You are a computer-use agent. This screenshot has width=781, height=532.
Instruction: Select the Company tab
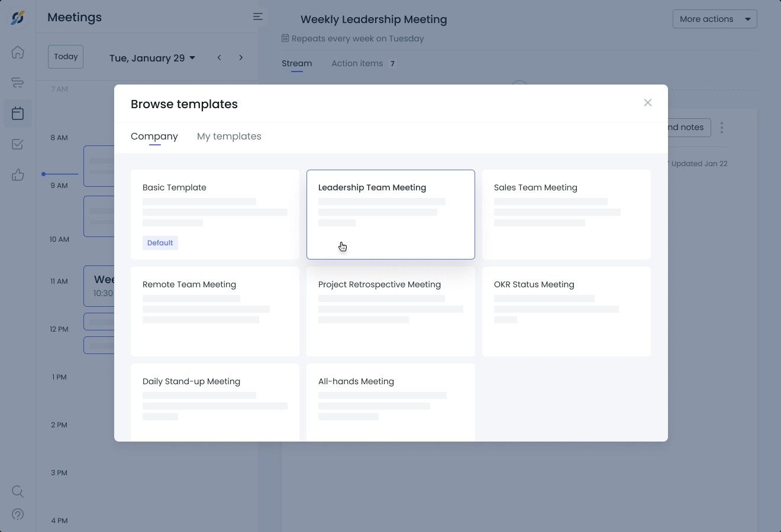point(154,137)
